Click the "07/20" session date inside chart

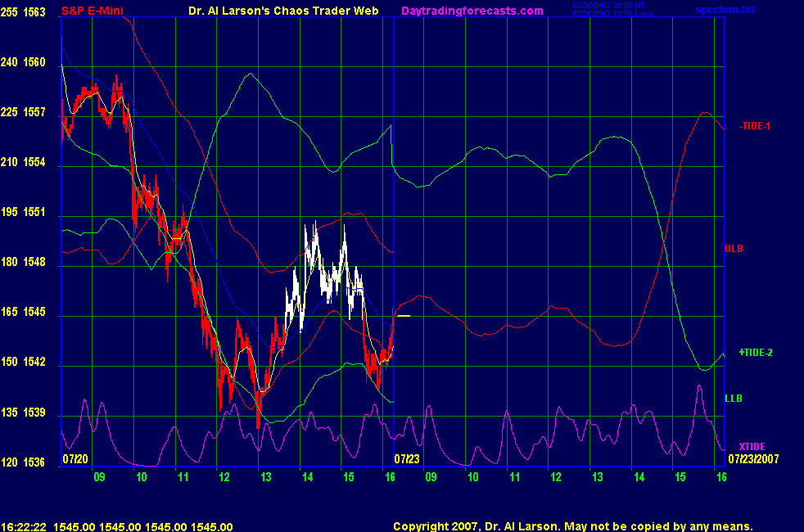(x=75, y=458)
